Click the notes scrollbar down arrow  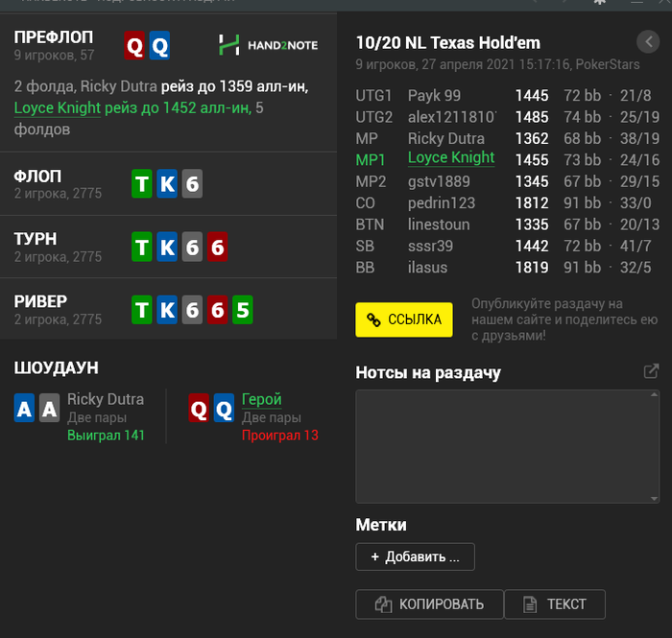click(654, 499)
